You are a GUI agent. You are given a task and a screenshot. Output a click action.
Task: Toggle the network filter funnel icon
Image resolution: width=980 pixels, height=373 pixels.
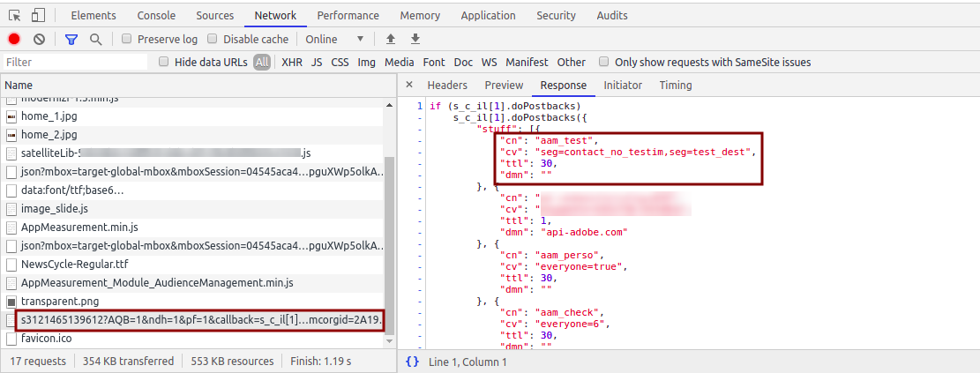pyautogui.click(x=71, y=39)
